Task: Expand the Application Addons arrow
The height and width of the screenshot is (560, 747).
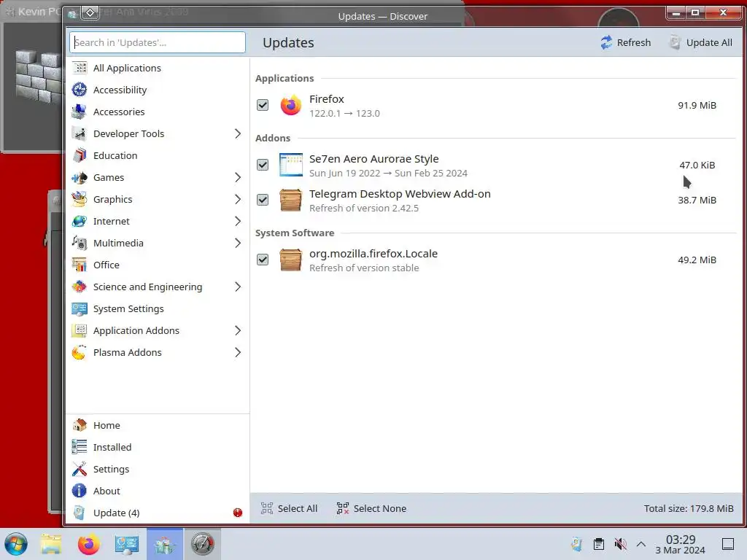Action: (238, 331)
